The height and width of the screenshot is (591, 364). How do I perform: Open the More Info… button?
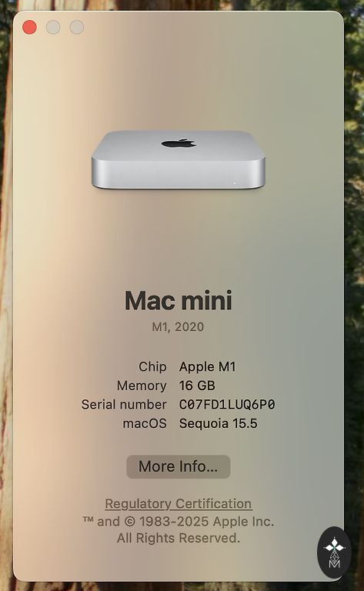[x=179, y=466]
